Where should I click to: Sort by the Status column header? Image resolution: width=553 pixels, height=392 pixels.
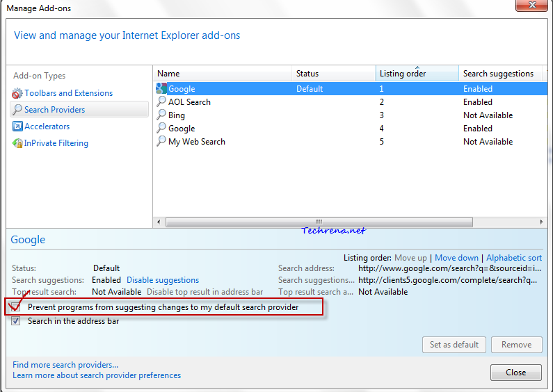tap(334, 73)
